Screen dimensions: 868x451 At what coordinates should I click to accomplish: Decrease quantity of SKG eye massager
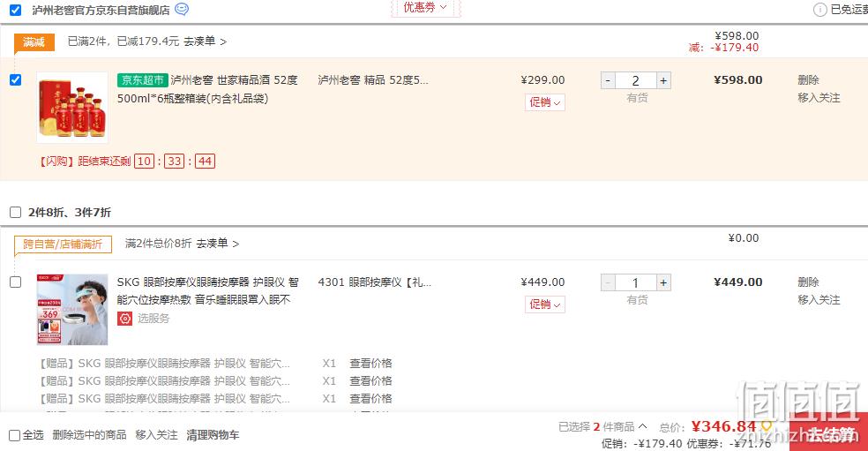(x=608, y=282)
